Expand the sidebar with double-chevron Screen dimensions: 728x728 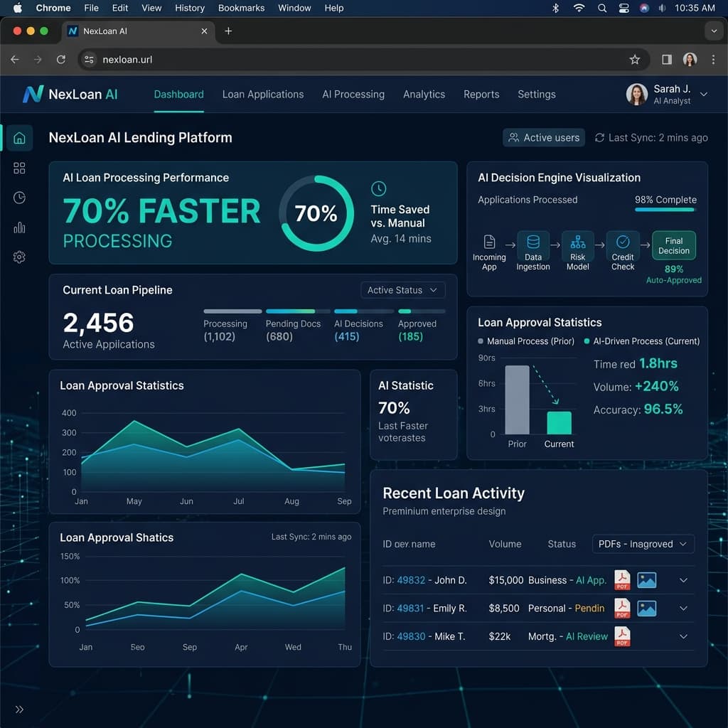(x=19, y=709)
